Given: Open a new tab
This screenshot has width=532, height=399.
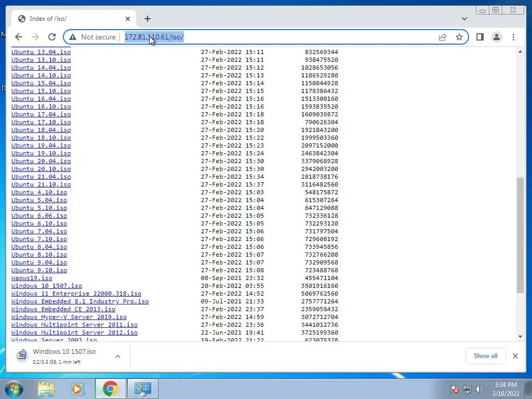Looking at the screenshot, I should click(x=147, y=19).
